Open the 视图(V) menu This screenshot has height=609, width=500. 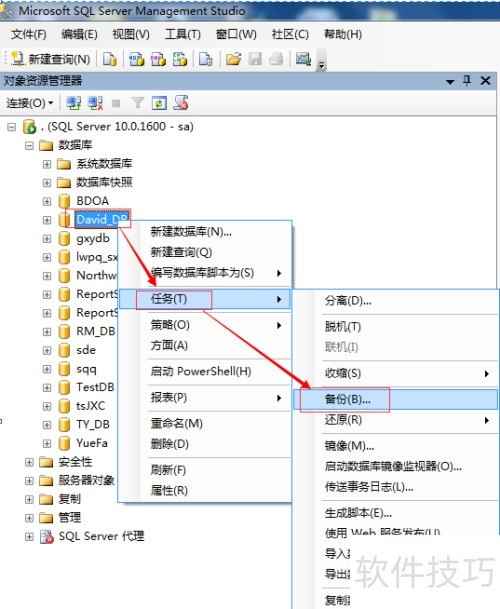click(131, 35)
